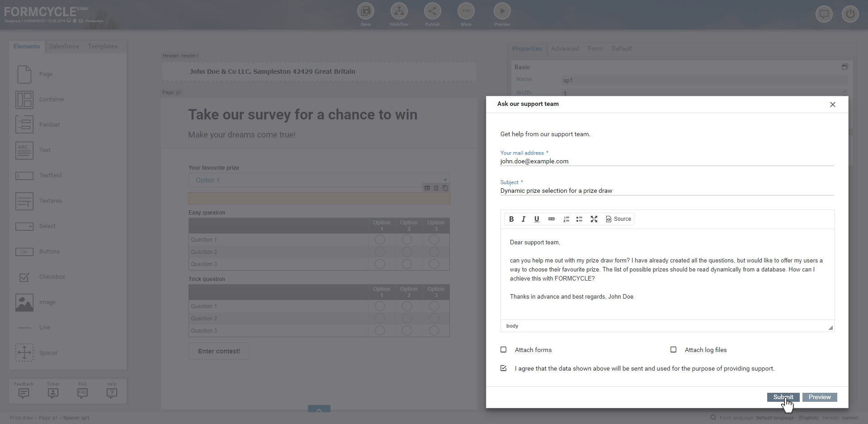Uncheck the data usage agreement checkbox
The image size is (868, 424).
coord(504,368)
